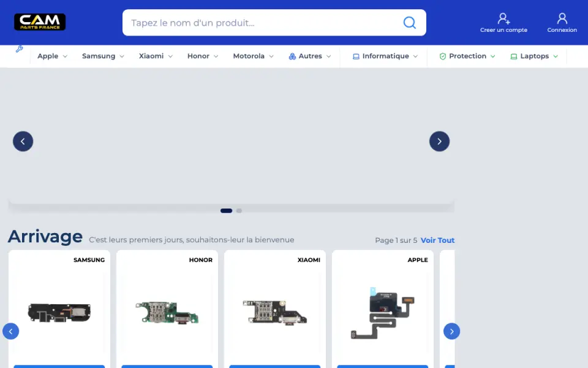Click the Connexion user icon

pyautogui.click(x=562, y=18)
